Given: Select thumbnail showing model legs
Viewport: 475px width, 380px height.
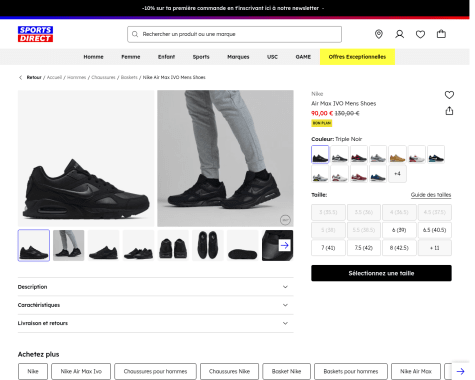Looking at the screenshot, I should pyautogui.click(x=69, y=245).
